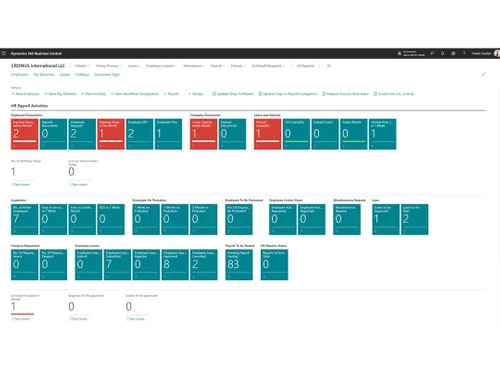Open the app launcher waffle icon

click(4, 53)
